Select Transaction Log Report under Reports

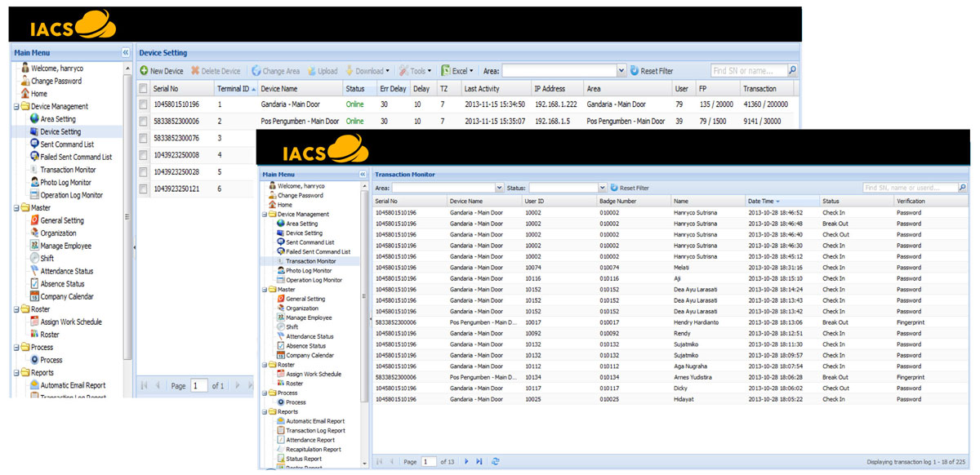click(x=314, y=430)
